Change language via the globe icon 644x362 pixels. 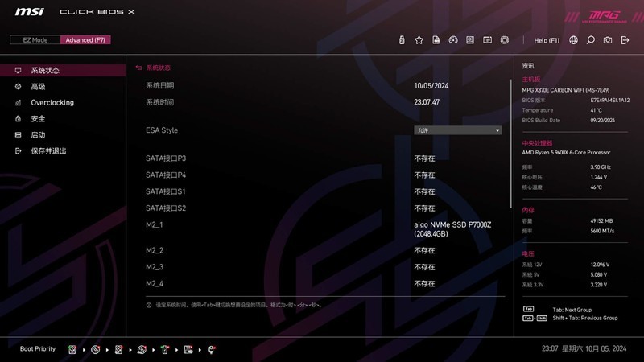coord(573,39)
